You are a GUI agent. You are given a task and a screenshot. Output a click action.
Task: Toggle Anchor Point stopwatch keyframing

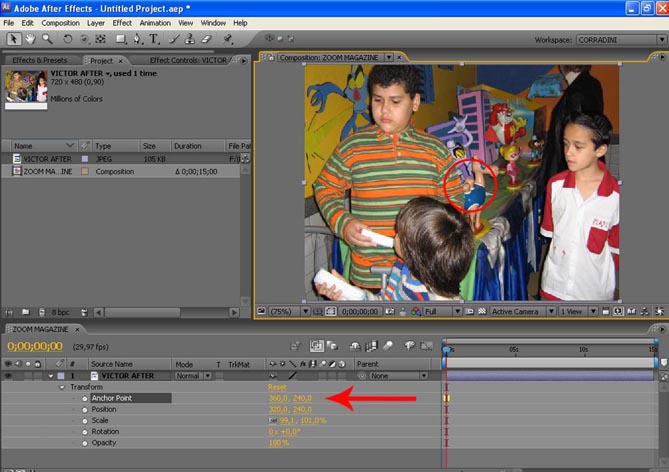tap(84, 398)
